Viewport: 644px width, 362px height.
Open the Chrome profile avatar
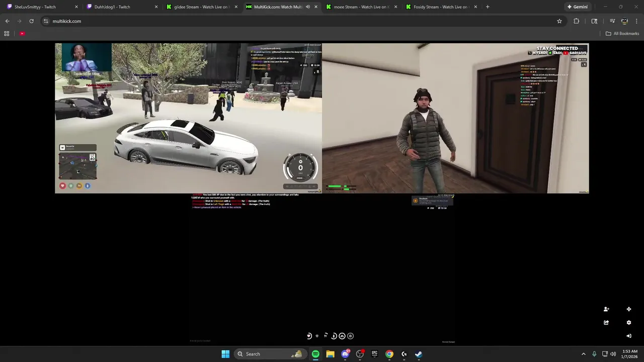pos(624,21)
